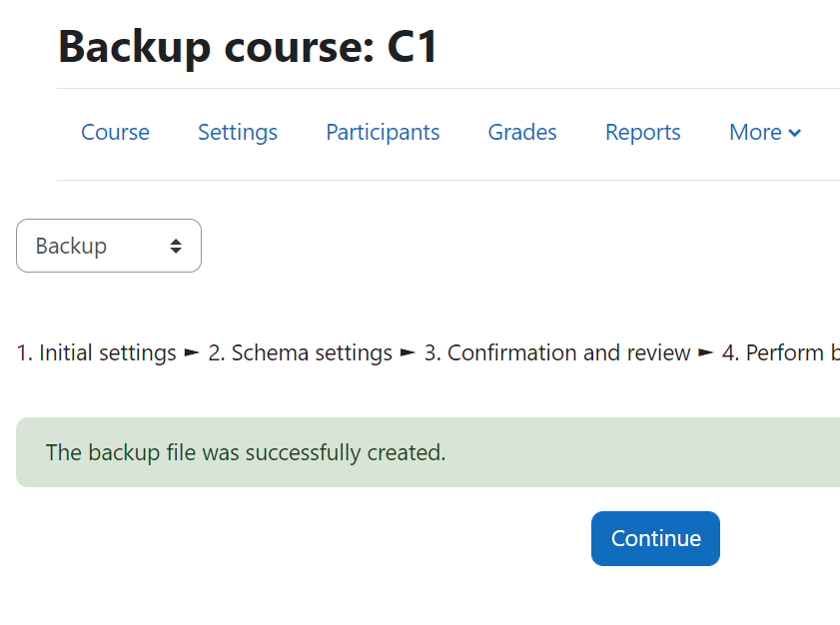
Task: Click arrow between Schema settings and Confirmation
Action: [x=408, y=352]
